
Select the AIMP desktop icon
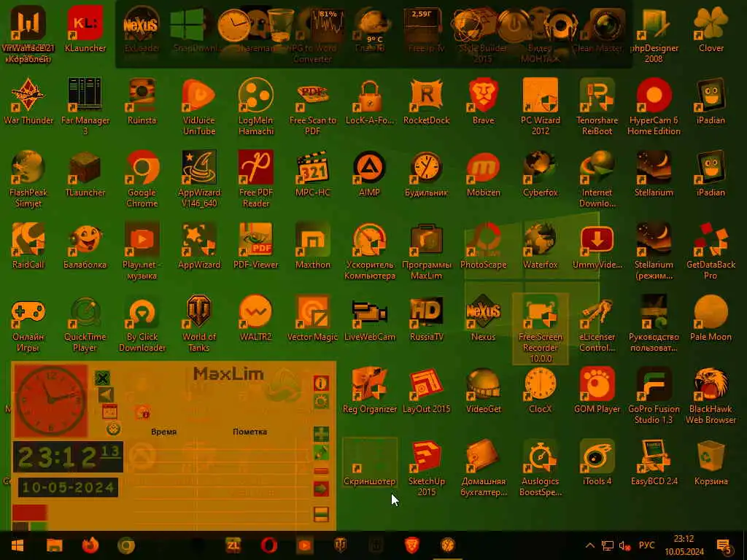coord(369,174)
